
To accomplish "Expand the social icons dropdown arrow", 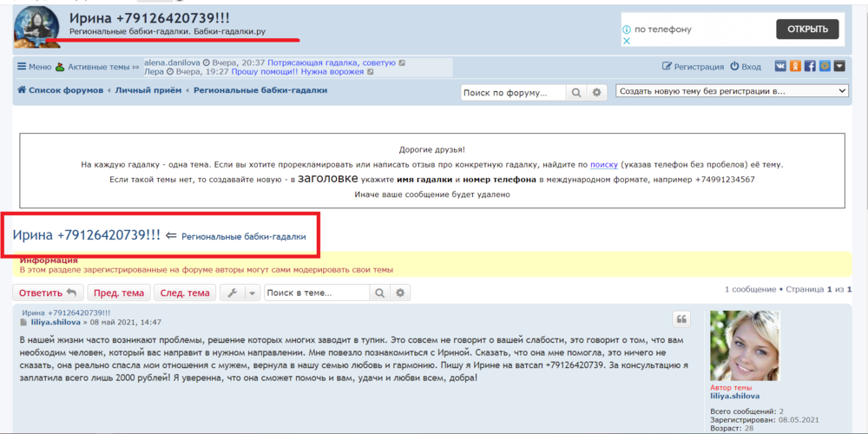I will (840, 66).
